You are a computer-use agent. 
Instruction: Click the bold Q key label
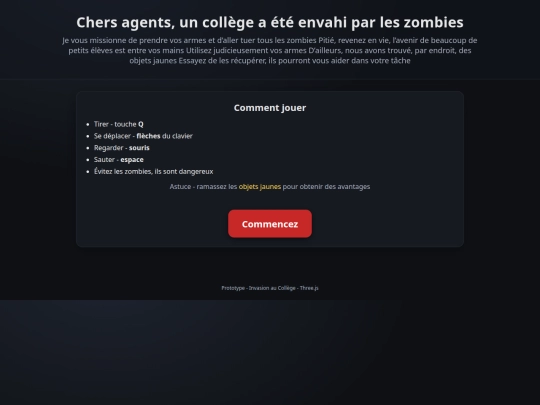tap(141, 124)
